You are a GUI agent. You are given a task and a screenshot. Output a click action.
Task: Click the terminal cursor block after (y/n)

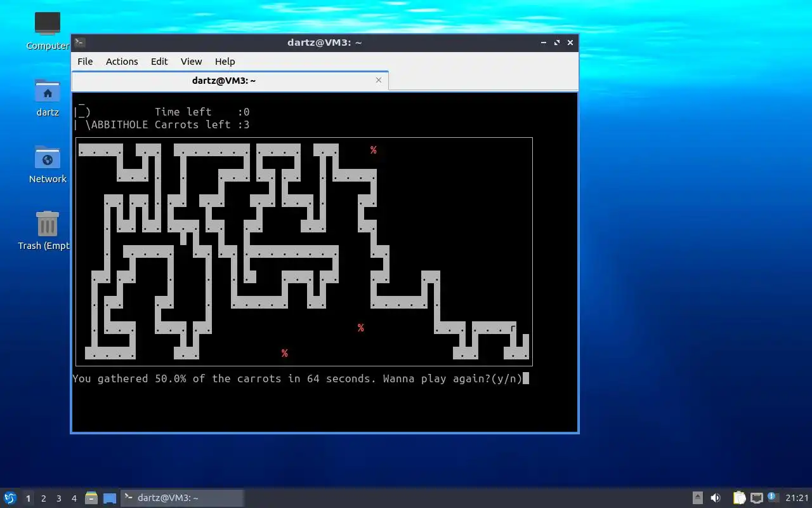pyautogui.click(x=526, y=378)
